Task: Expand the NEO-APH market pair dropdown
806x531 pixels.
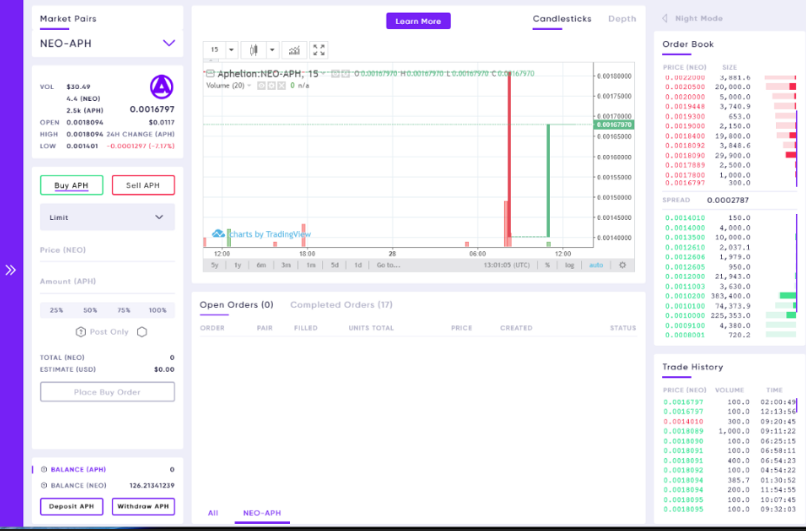Action: 169,43
